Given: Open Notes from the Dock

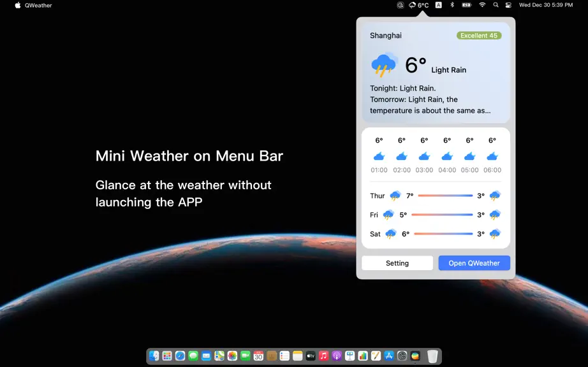Looking at the screenshot, I should pos(298,356).
